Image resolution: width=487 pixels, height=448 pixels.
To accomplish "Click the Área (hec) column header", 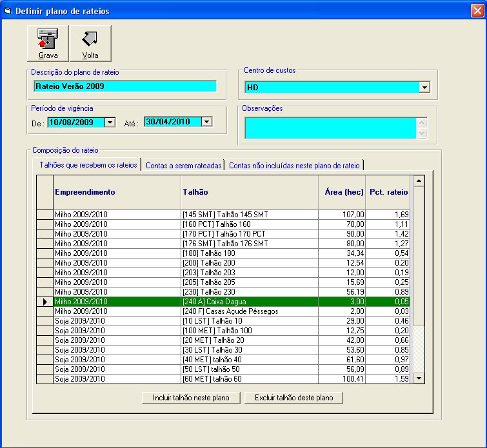I will (342, 192).
